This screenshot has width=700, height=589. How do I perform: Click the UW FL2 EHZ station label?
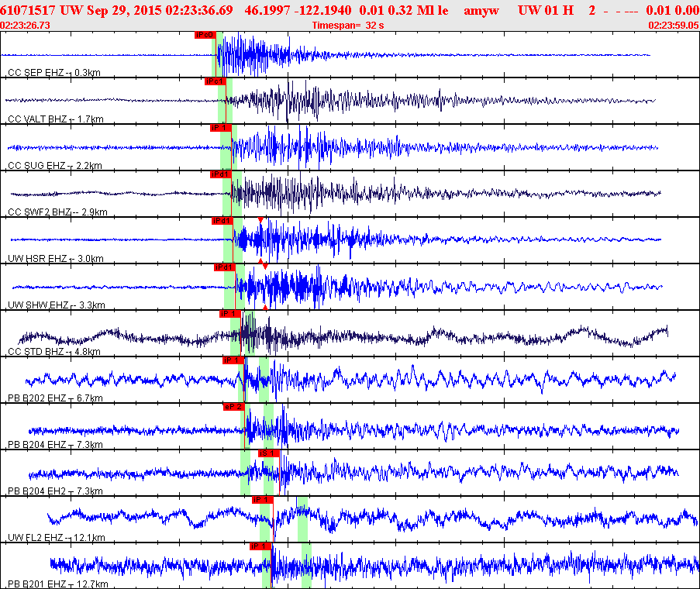[36, 537]
